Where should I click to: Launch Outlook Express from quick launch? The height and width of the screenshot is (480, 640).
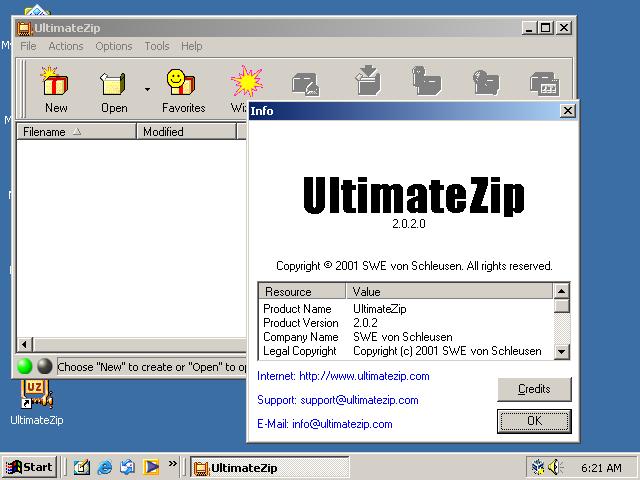[127, 467]
